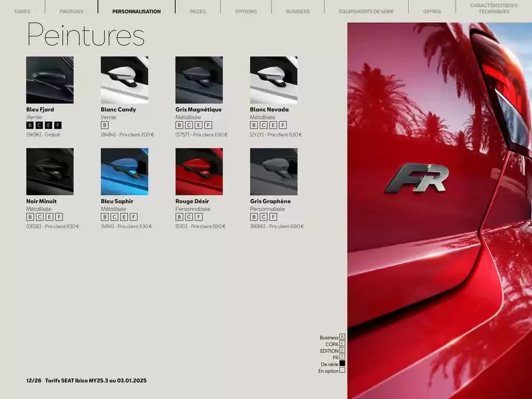Select the Blanc Nevada paint swatch
This screenshot has height=399, width=532.
274,79
